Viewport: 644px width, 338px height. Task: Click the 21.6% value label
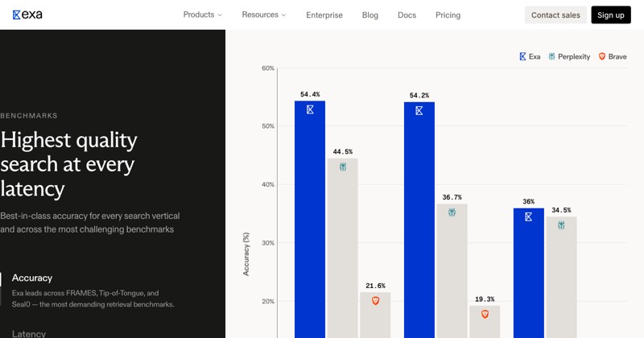click(x=375, y=286)
